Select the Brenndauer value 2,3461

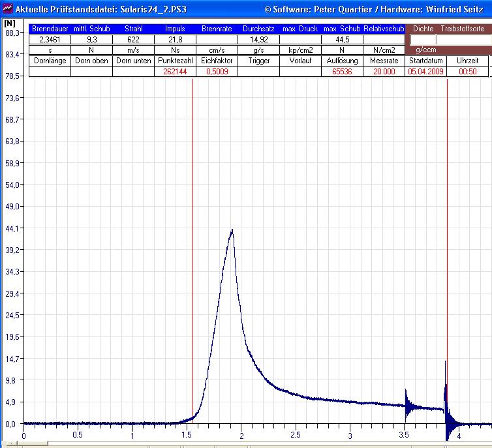pos(50,40)
